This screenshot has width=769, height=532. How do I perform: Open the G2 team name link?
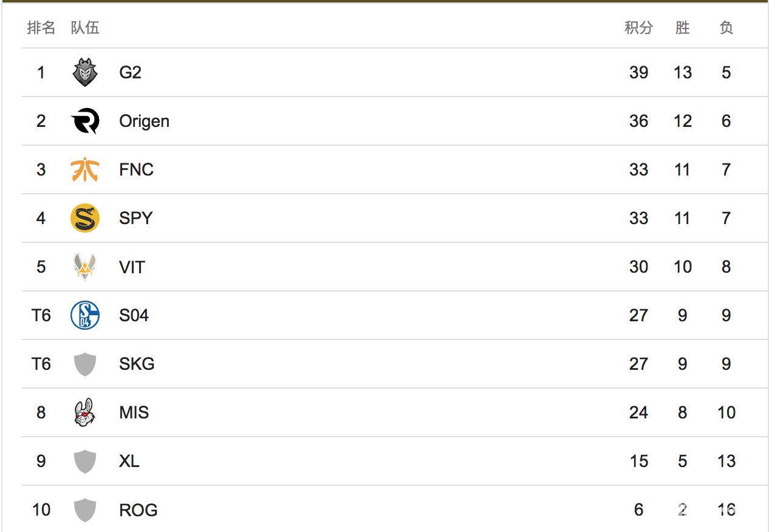pos(130,72)
